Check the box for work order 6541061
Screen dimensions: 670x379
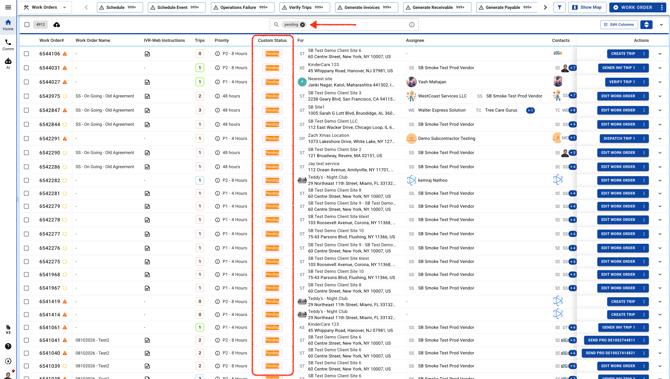pyautogui.click(x=26, y=328)
